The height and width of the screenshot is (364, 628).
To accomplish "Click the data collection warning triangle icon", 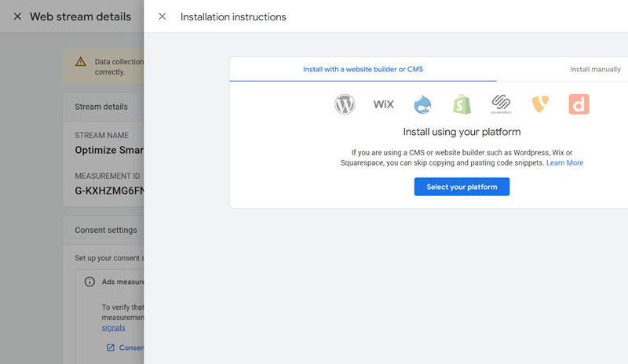I will [x=81, y=62].
